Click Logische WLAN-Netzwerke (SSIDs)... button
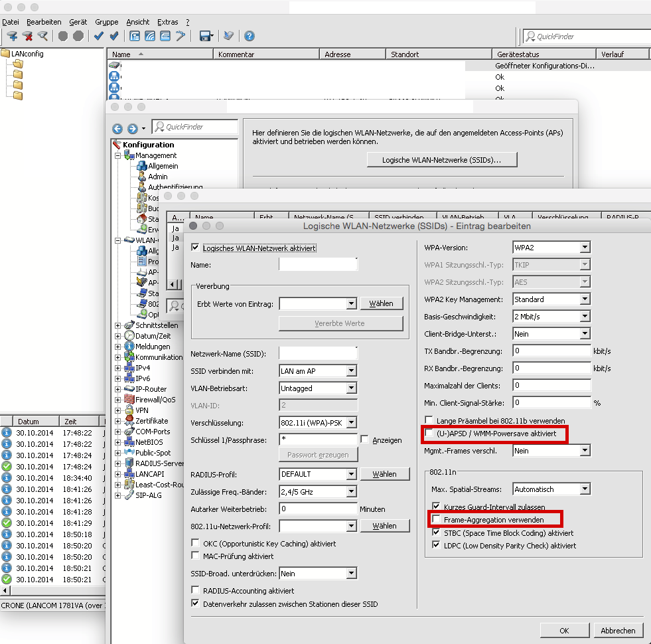This screenshot has height=644, width=651. pyautogui.click(x=442, y=160)
